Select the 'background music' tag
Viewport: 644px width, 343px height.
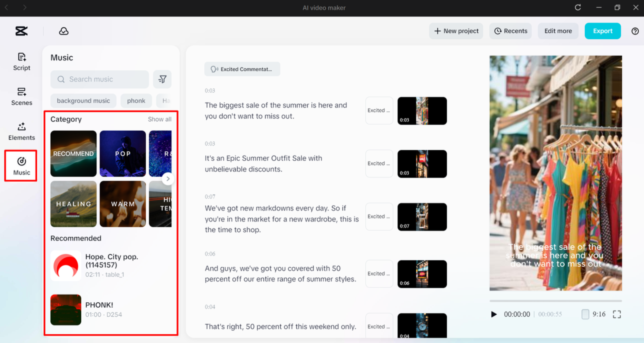(x=83, y=101)
